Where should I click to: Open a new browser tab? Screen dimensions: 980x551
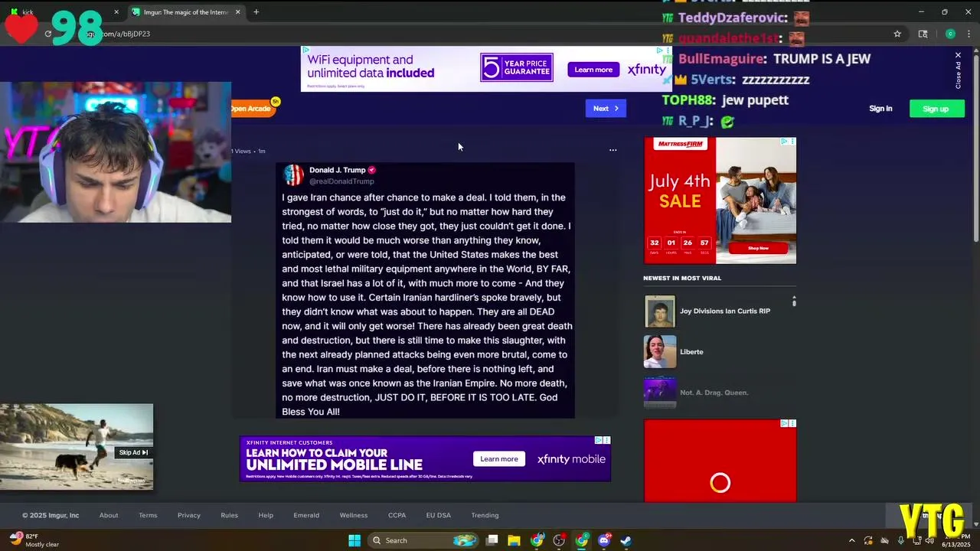click(256, 12)
